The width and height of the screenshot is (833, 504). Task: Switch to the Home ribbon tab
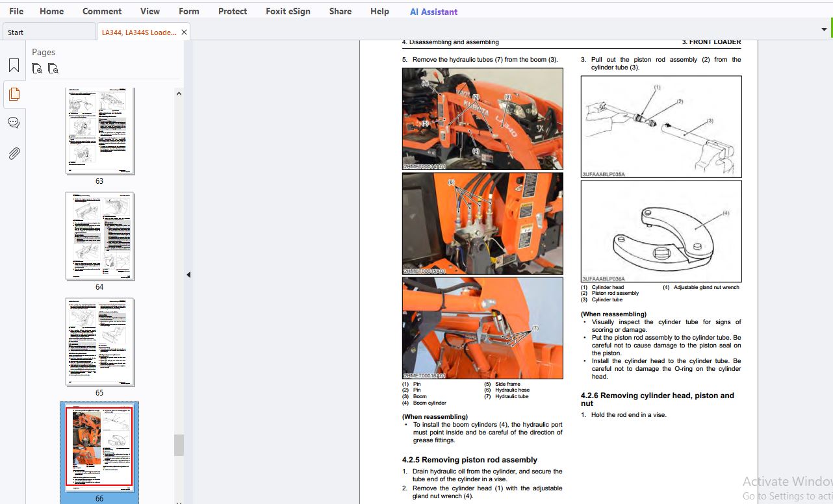pyautogui.click(x=51, y=11)
